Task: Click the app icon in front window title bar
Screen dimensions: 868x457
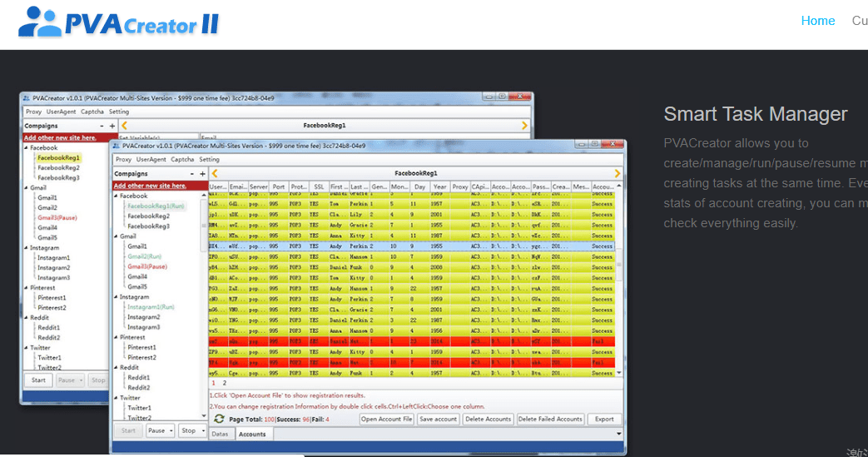Action: (117, 146)
